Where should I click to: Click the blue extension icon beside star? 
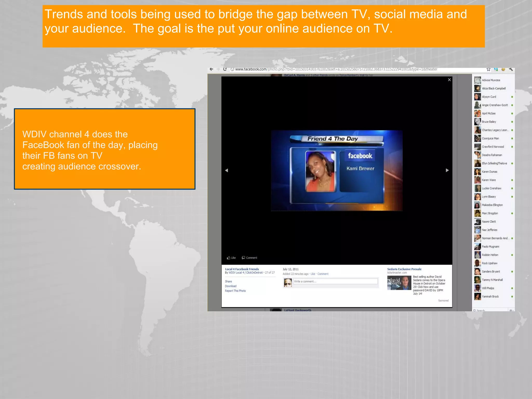click(x=496, y=69)
